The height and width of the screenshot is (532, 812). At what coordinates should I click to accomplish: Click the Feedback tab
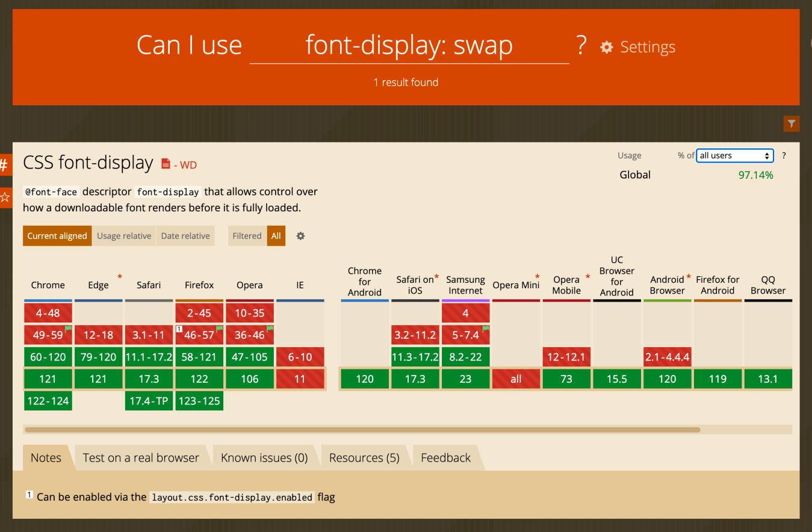tap(445, 458)
